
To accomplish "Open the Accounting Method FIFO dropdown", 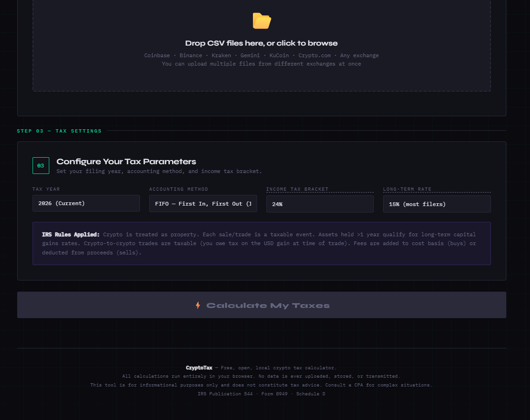I will (203, 204).
